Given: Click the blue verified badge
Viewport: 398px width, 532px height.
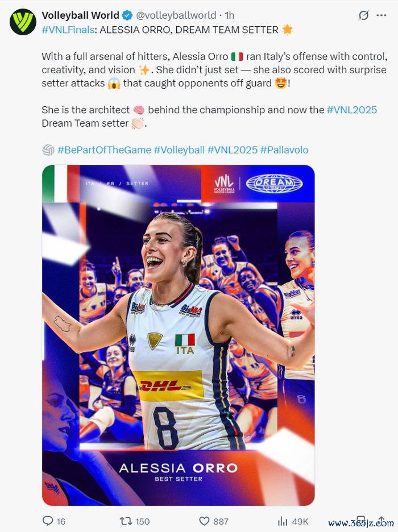Looking at the screenshot, I should point(127,15).
